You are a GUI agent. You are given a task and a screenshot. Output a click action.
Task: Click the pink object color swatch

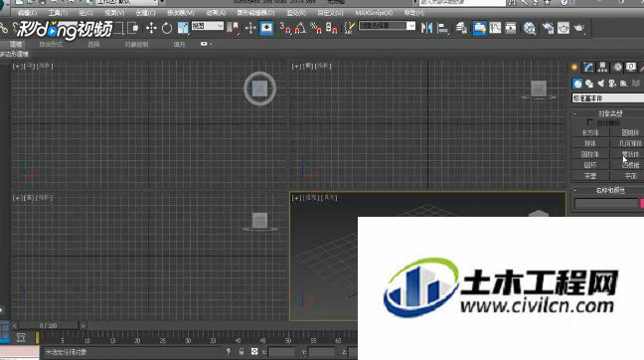[642, 203]
